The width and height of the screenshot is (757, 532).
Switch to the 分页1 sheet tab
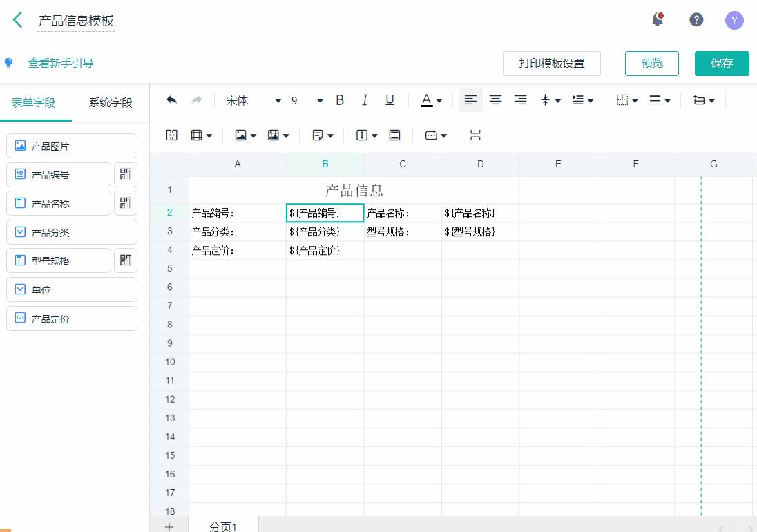coord(222,526)
